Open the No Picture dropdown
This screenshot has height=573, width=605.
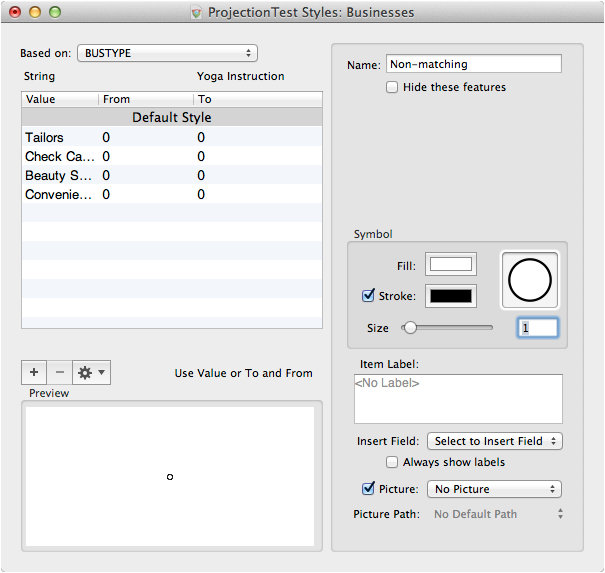click(x=494, y=489)
